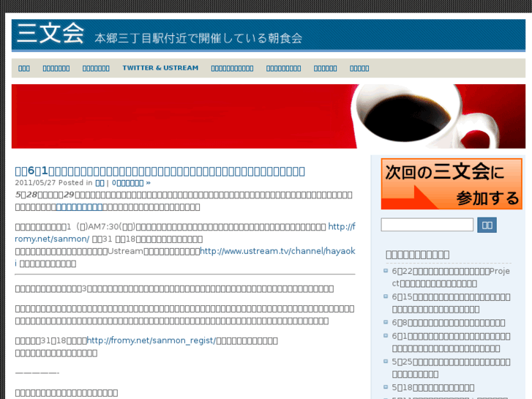The image size is (532, 399).
Task: Click bullet icon beside the 6月15 post
Action: click(386, 296)
